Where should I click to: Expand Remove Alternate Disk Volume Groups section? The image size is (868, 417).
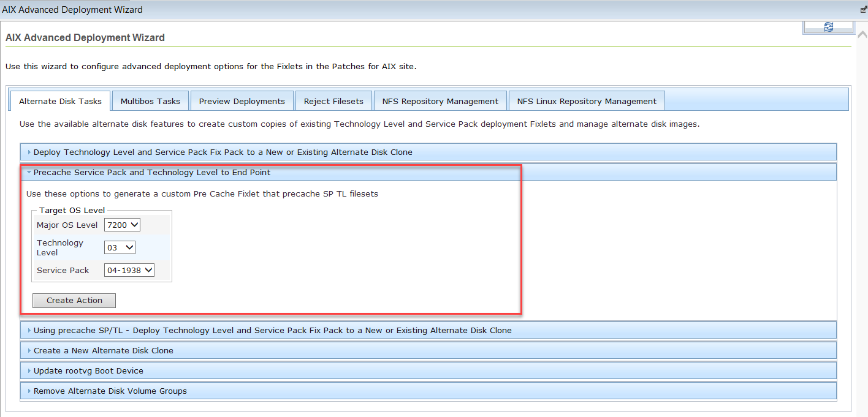428,391
